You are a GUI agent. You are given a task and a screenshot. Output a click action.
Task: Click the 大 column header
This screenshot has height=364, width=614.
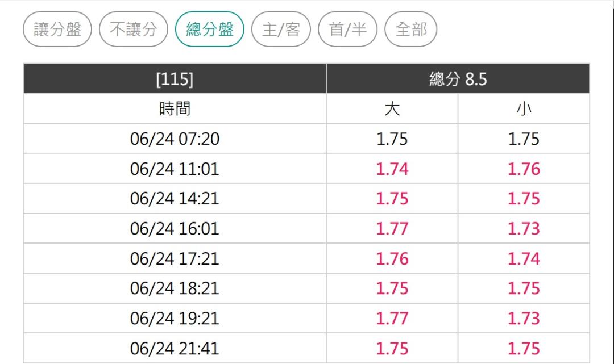tap(392, 108)
